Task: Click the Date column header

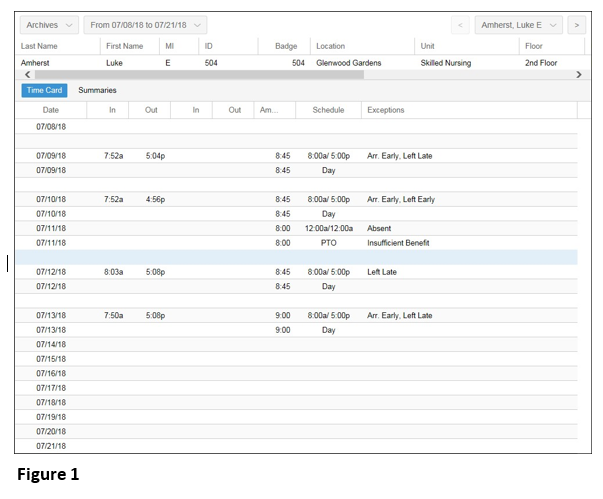Action: click(51, 110)
